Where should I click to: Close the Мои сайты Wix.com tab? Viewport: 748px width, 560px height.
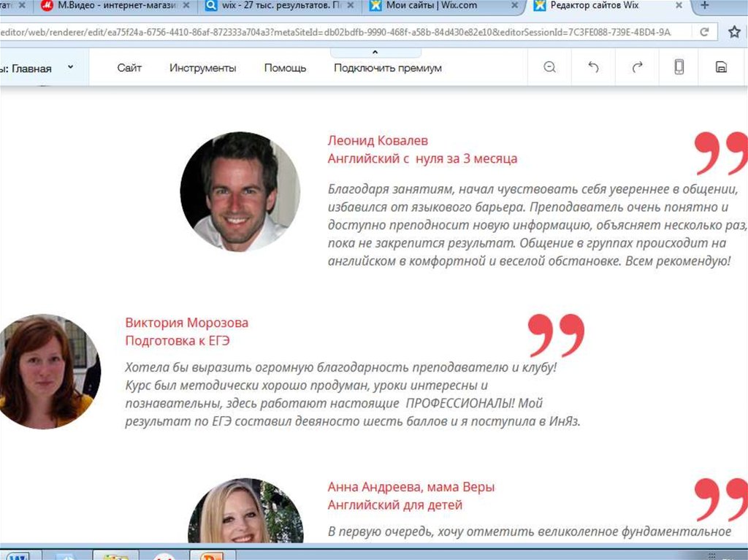514,6
